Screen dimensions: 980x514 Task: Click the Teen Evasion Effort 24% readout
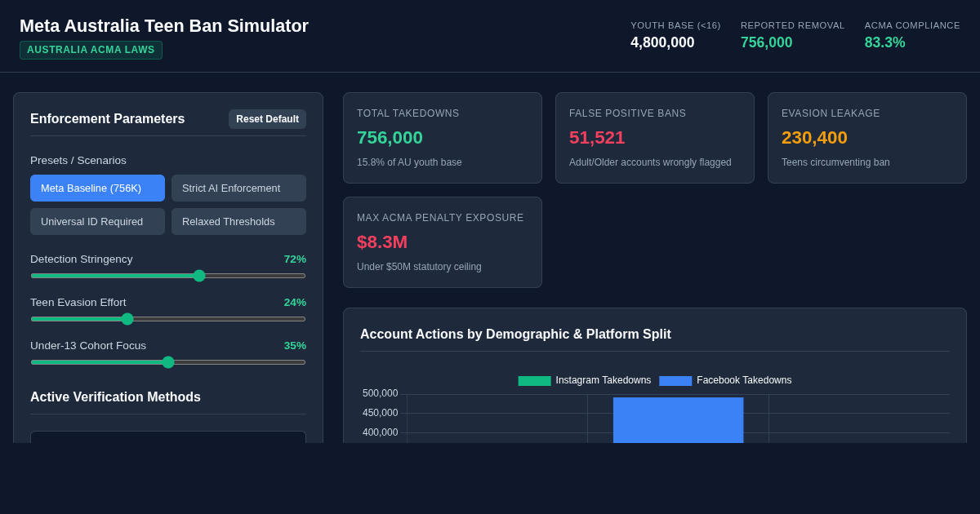click(295, 302)
